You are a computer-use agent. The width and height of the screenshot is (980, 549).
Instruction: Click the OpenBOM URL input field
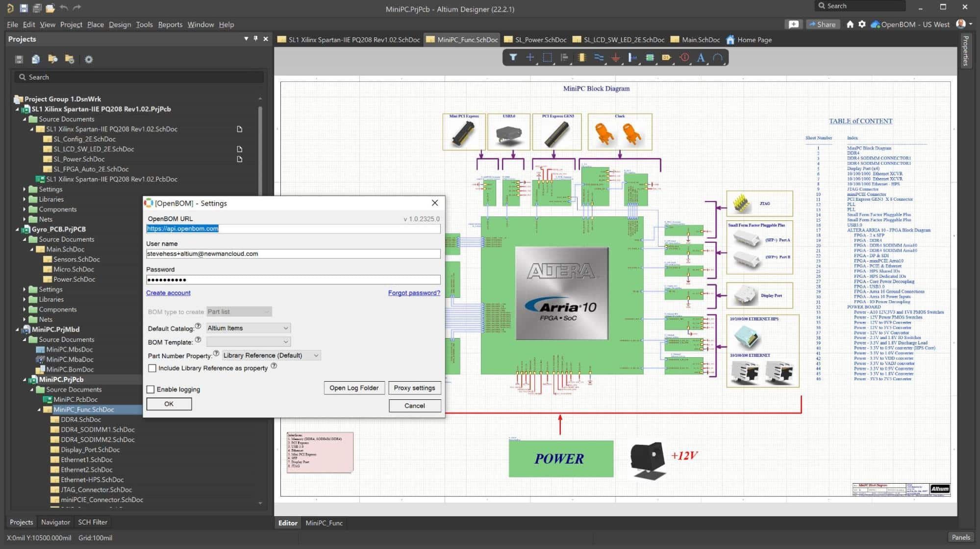point(293,229)
